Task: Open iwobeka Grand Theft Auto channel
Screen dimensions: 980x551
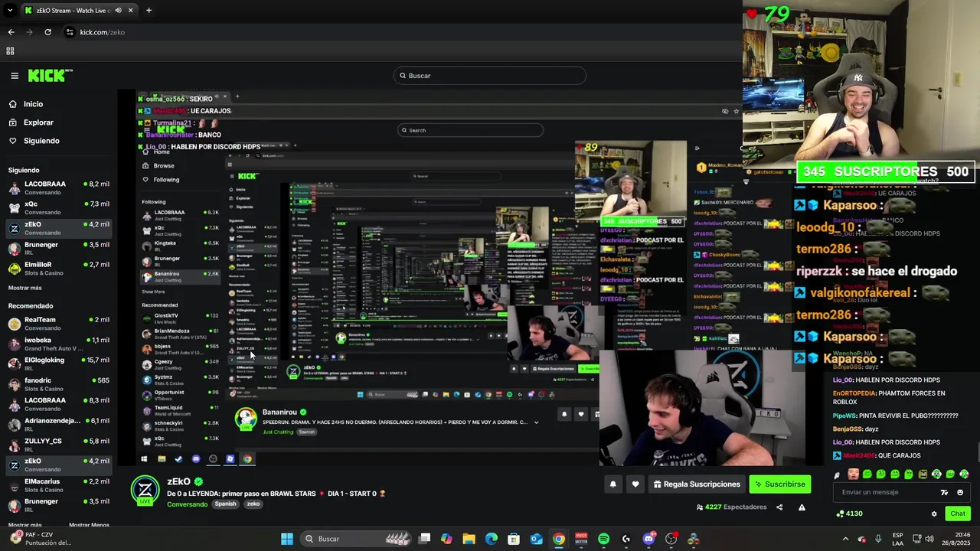Action: click(x=59, y=344)
